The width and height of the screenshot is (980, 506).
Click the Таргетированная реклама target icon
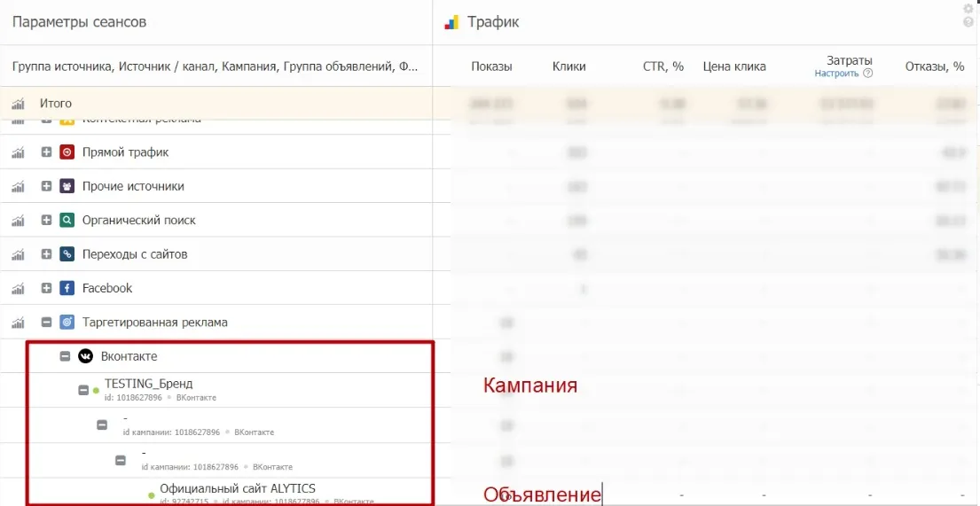tap(67, 323)
